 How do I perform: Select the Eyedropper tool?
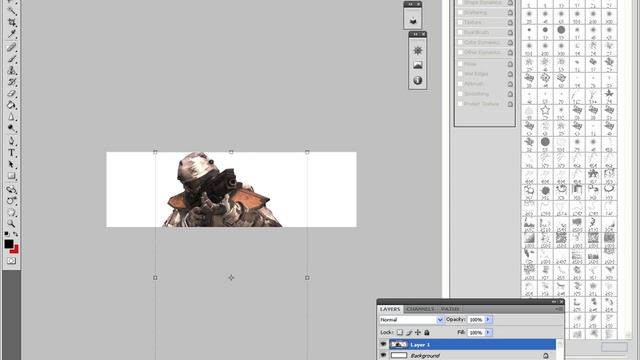tap(11, 33)
